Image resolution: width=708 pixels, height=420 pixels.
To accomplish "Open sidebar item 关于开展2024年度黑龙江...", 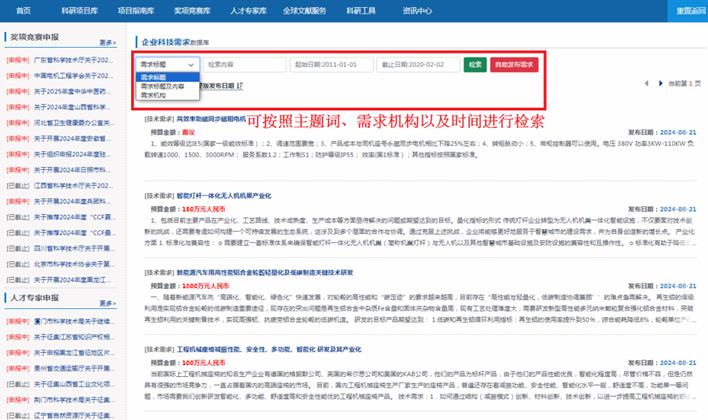I will pos(72,280).
